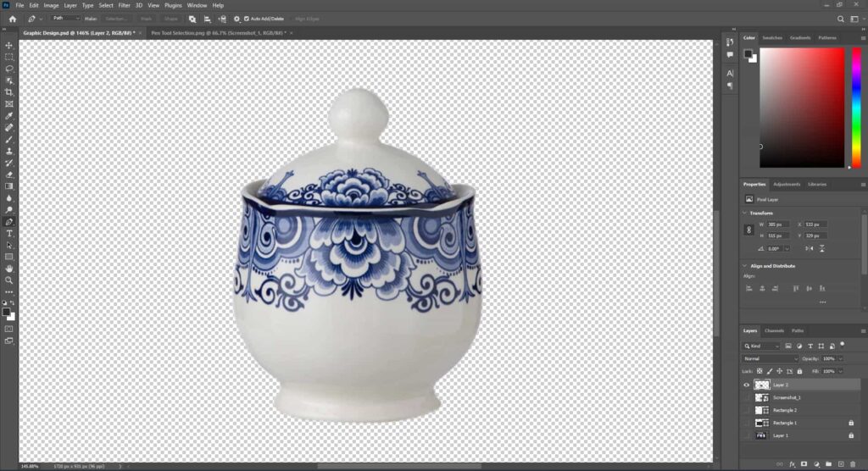Toggle Auto Add/Delete checkbox

(247, 19)
